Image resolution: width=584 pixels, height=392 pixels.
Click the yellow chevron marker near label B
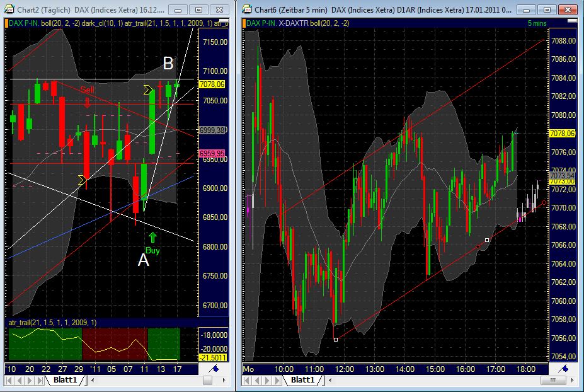[148, 88]
